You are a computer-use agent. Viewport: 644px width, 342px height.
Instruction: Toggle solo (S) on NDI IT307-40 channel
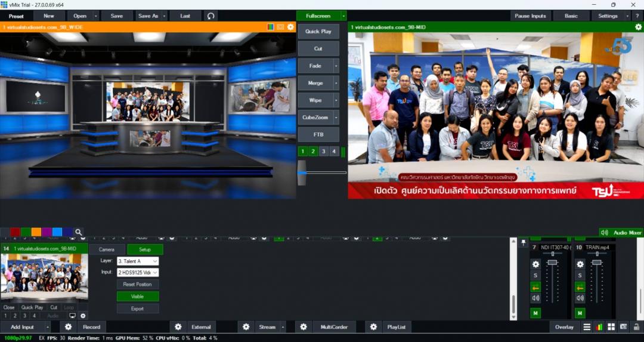pos(535,276)
